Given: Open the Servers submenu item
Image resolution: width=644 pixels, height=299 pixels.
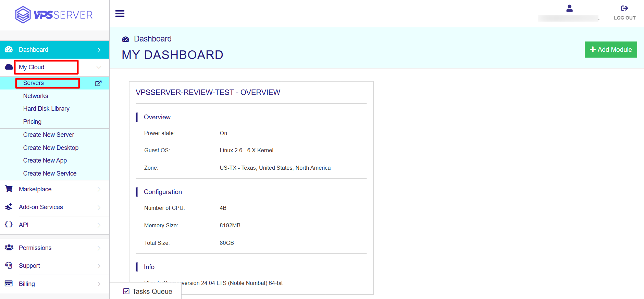Looking at the screenshot, I should point(55,83).
